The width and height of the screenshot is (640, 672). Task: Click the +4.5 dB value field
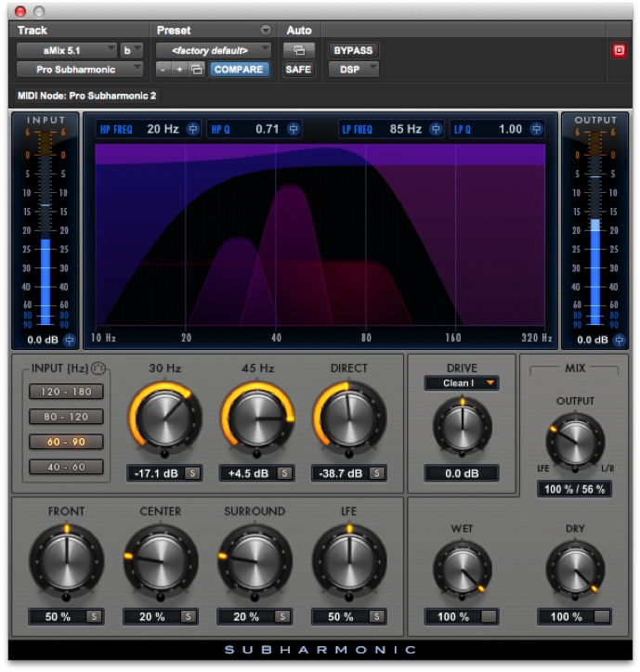pos(248,473)
